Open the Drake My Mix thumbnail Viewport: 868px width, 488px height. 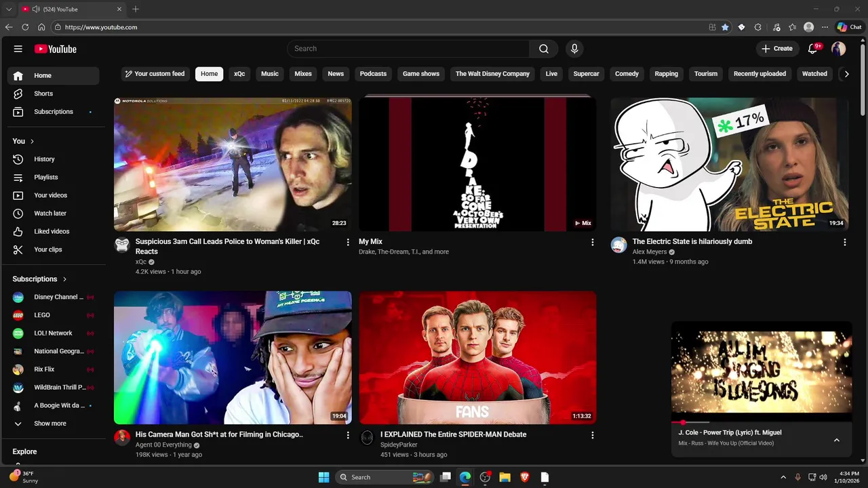tap(477, 164)
